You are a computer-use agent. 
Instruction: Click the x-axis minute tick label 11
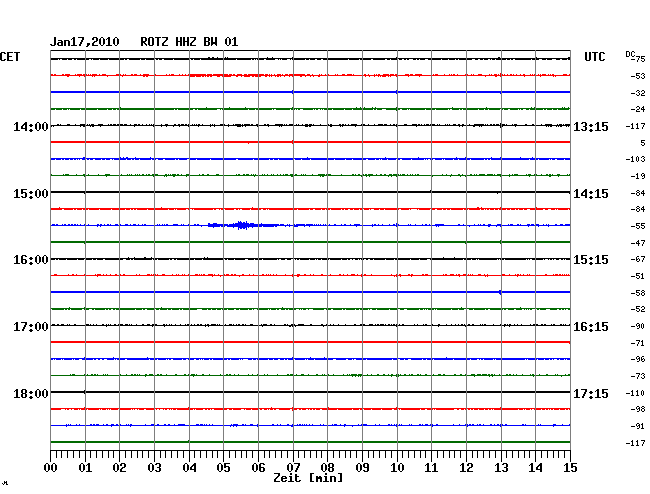click(431, 468)
